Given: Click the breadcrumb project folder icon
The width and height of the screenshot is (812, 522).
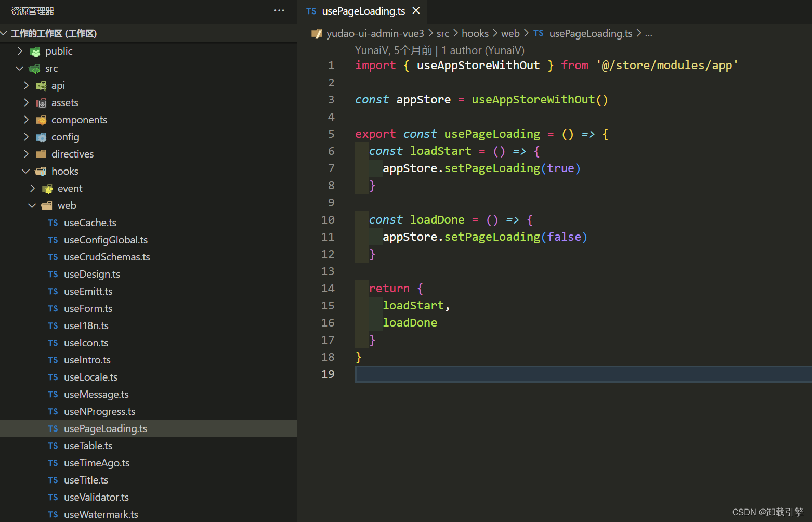Looking at the screenshot, I should click(x=317, y=34).
